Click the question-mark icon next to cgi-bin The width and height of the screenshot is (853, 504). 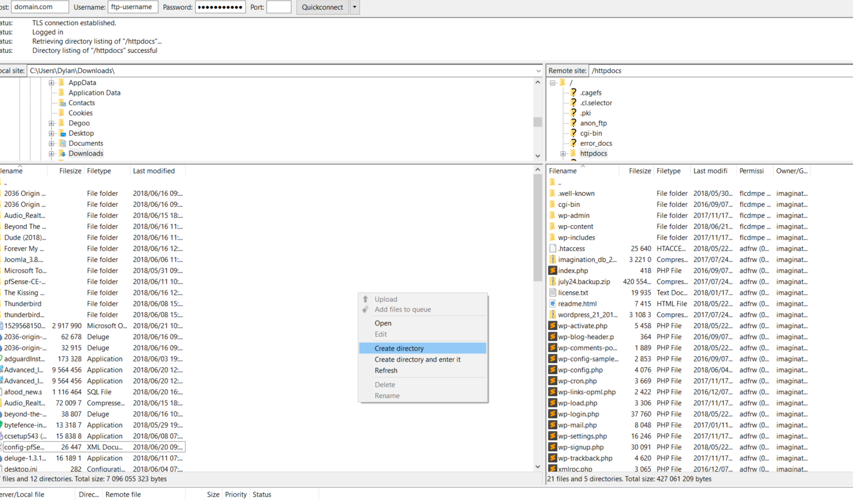(x=573, y=133)
